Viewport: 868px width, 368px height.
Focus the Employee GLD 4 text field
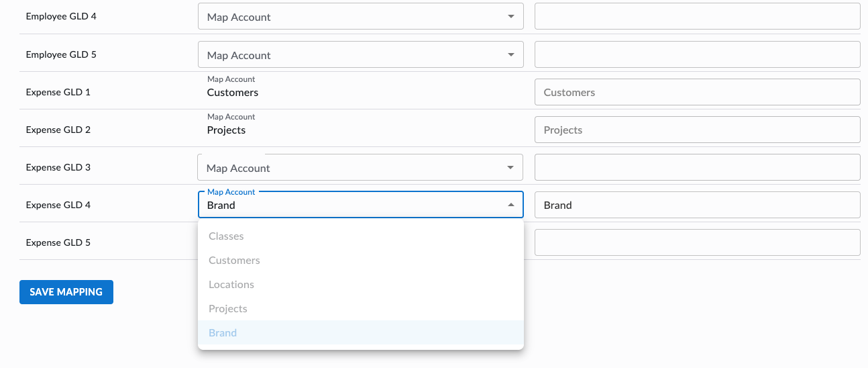tap(698, 16)
